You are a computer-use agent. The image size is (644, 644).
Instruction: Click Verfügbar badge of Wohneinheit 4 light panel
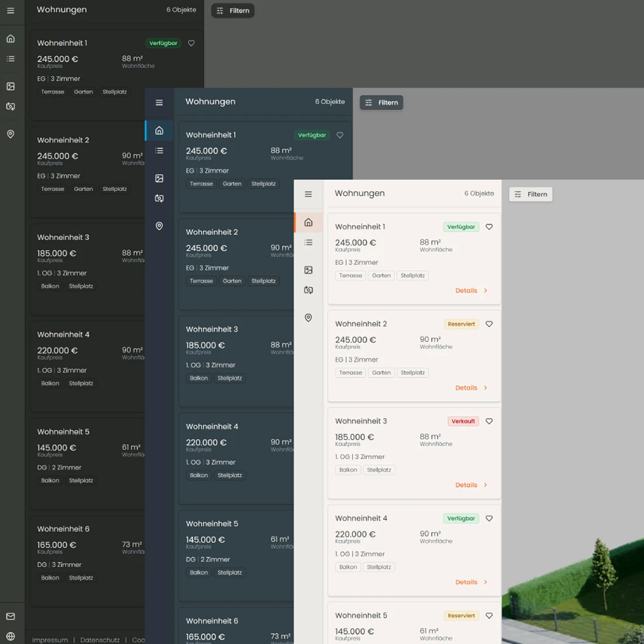tap(461, 518)
